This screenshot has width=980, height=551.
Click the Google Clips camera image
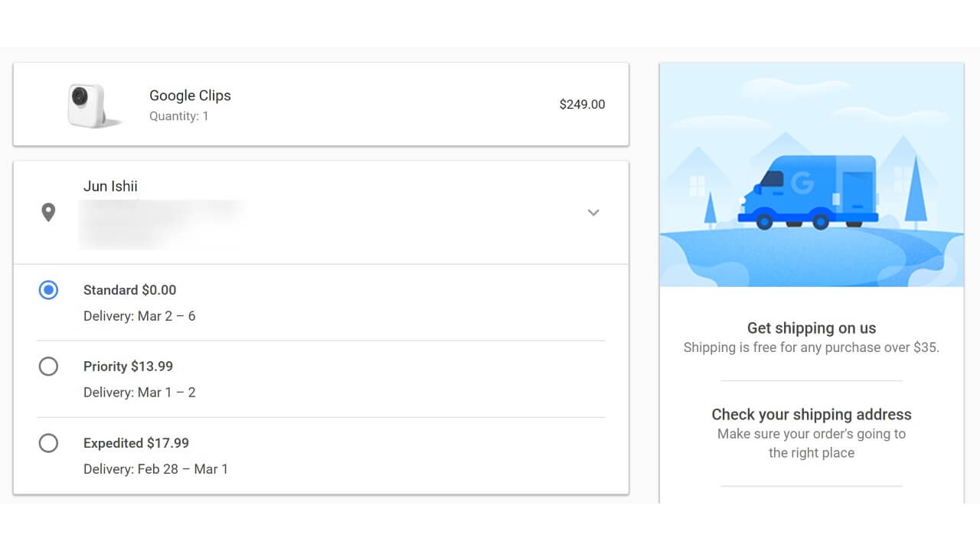click(91, 106)
